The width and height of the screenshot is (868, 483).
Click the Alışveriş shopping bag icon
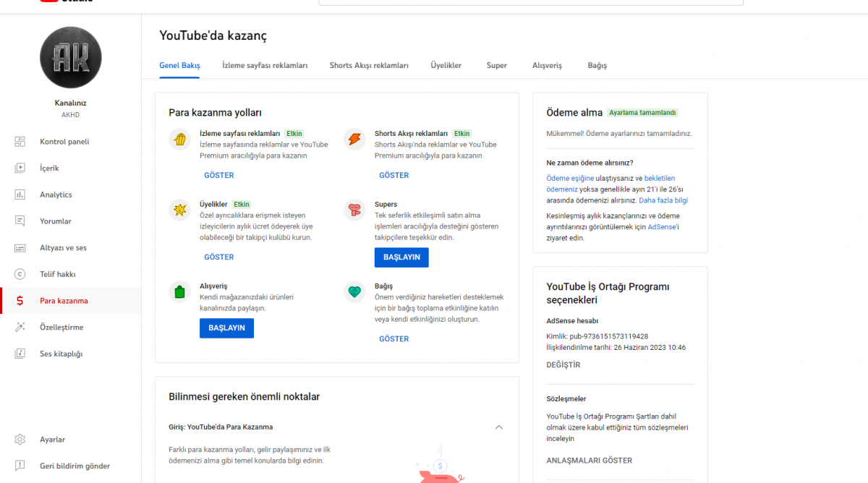[x=179, y=291]
